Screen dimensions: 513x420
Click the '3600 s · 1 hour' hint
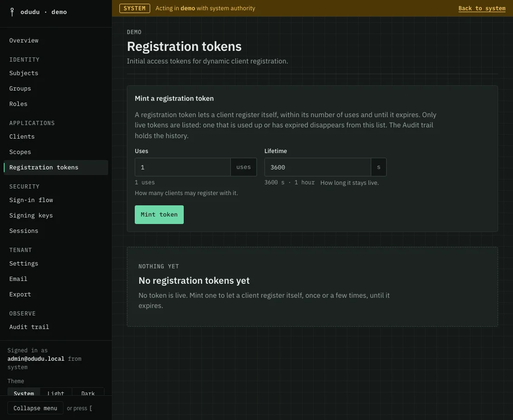coord(290,182)
